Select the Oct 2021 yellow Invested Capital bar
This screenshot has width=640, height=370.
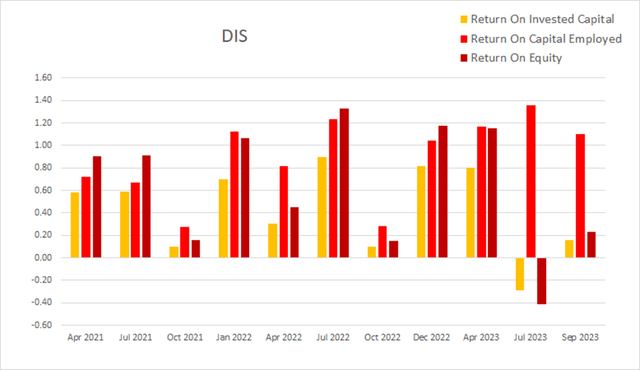173,252
